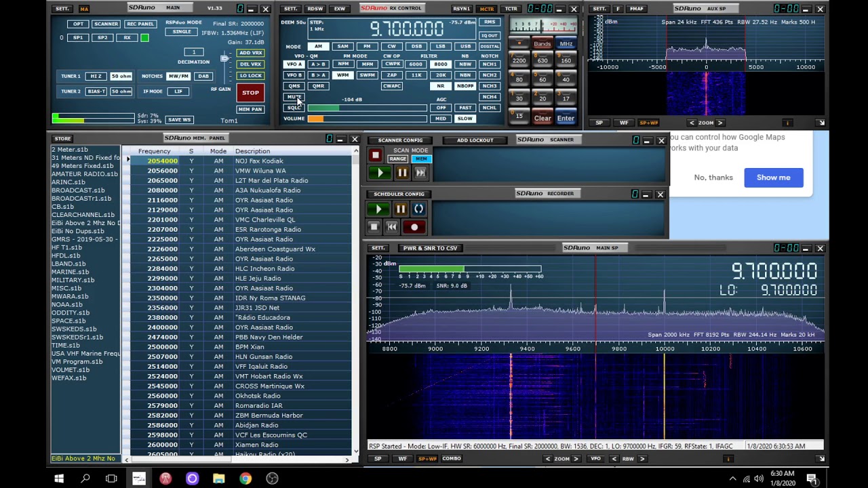868x488 pixels.
Task: Rewind to start in the Recorder panel
Action: 391,227
